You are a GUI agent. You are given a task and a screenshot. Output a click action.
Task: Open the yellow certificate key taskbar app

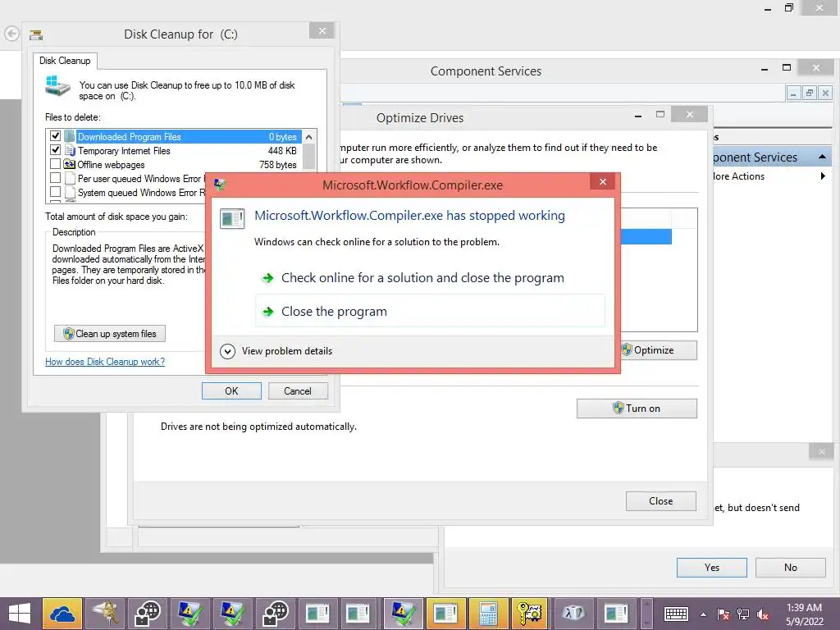531,614
